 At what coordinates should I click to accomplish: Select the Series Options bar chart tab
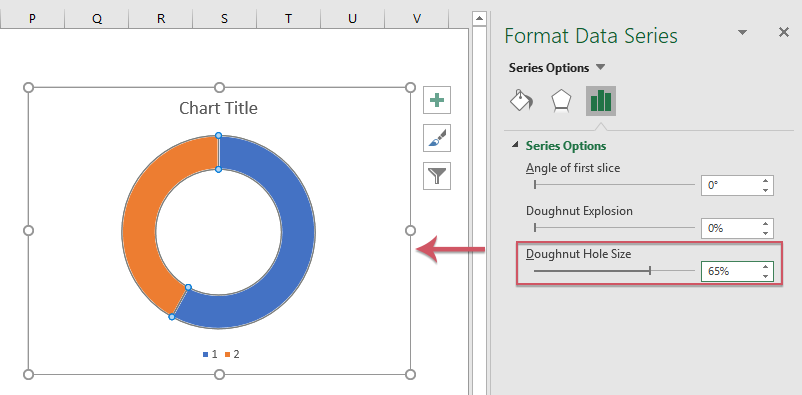(601, 100)
